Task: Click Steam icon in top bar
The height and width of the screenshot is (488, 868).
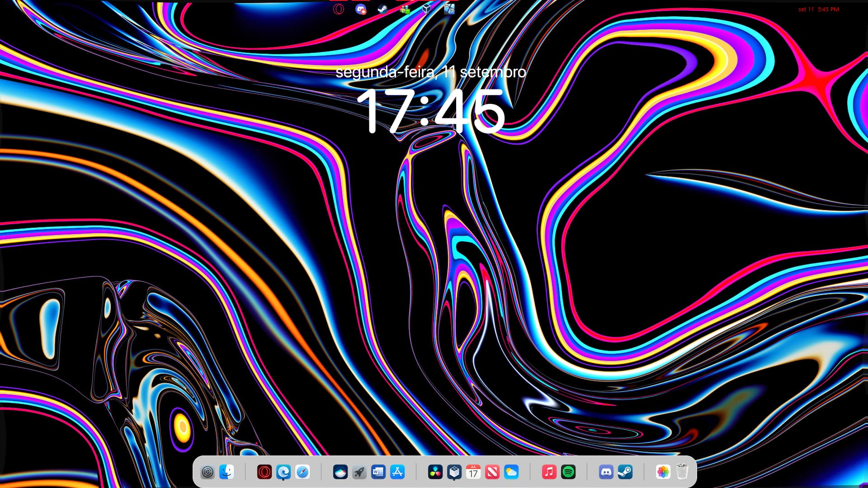Action: pos(382,9)
